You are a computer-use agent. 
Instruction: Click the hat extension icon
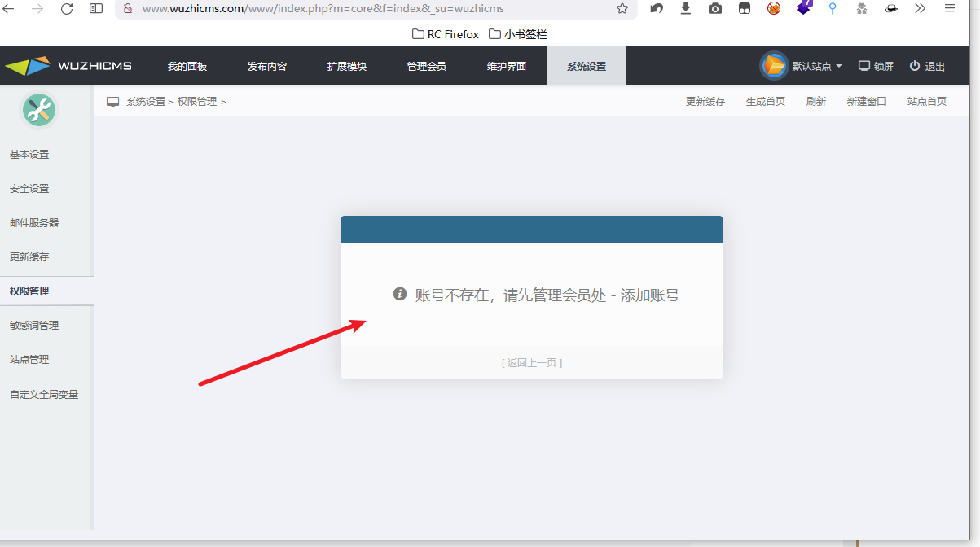[x=891, y=8]
